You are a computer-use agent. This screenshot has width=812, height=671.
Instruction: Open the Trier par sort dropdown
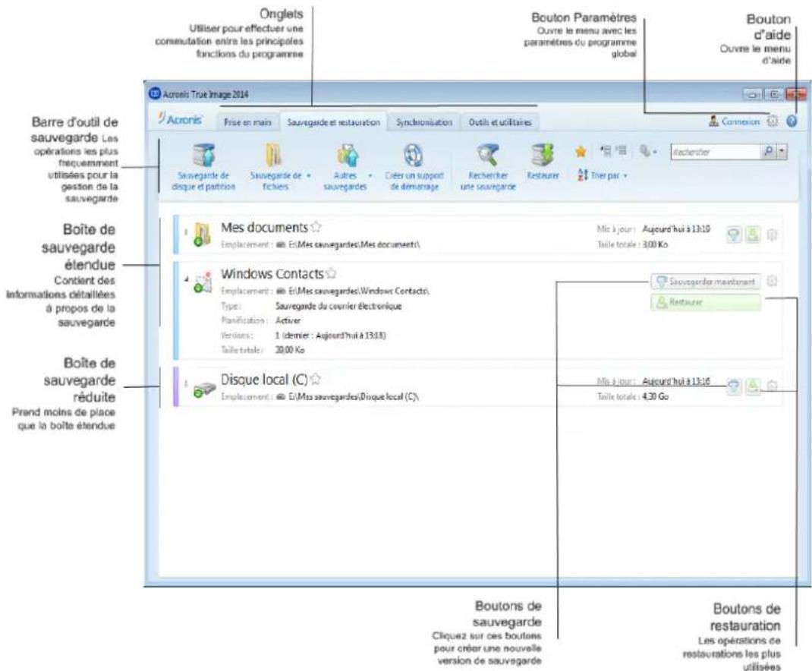click(602, 175)
